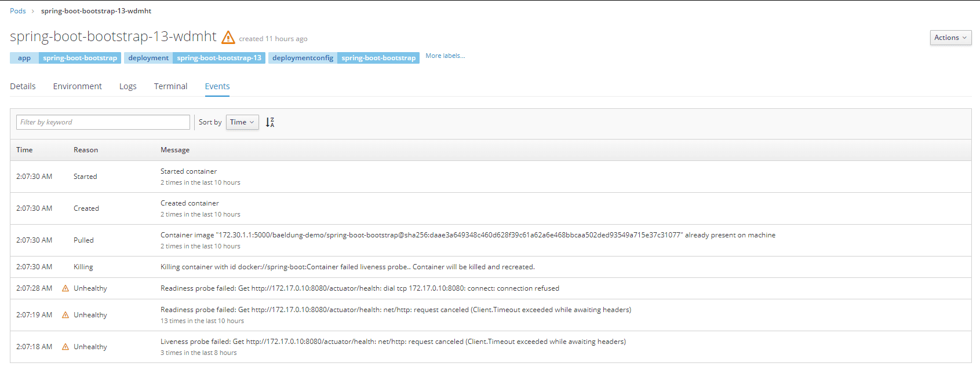Click '13 times in the last 10 hours' text
Screen dimensions: 980x370
202,321
